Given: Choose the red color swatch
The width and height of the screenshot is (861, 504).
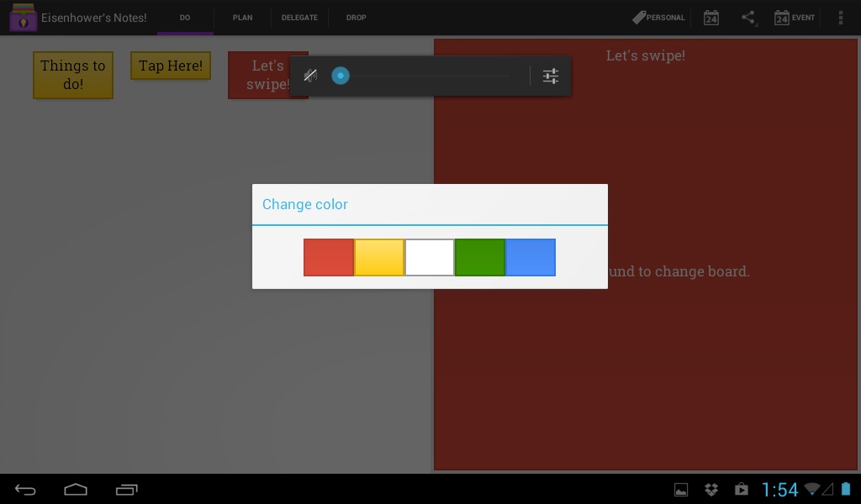Looking at the screenshot, I should point(329,257).
